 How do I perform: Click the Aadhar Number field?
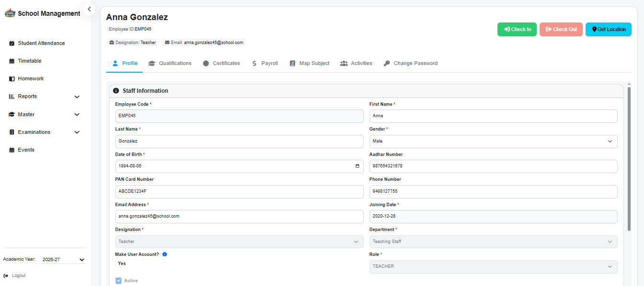pyautogui.click(x=493, y=166)
